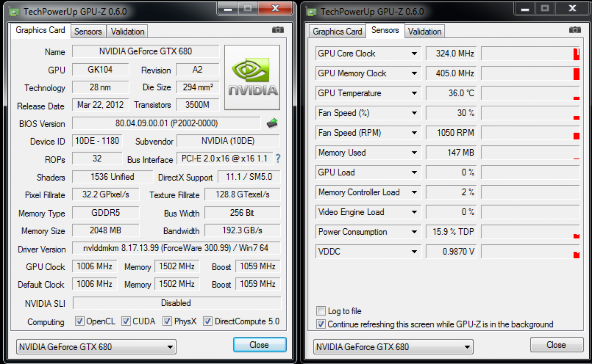Switch to Graphics Card tab in right window

pyautogui.click(x=337, y=31)
